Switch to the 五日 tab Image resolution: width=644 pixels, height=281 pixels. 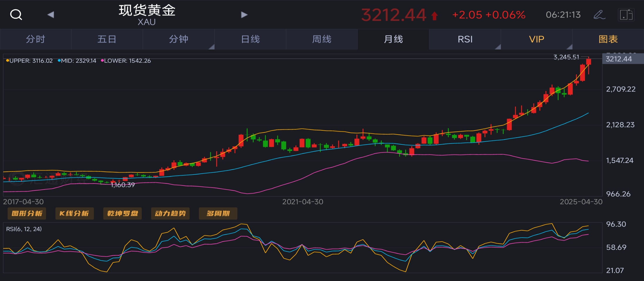pyautogui.click(x=107, y=39)
